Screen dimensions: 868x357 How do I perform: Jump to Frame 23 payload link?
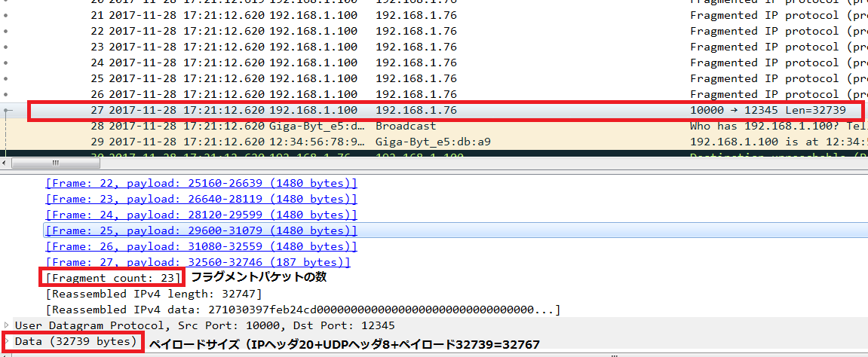(201, 199)
